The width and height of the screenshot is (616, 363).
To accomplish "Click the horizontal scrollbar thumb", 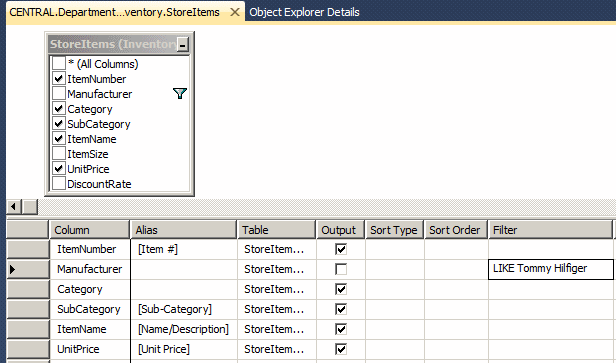I will (29, 207).
